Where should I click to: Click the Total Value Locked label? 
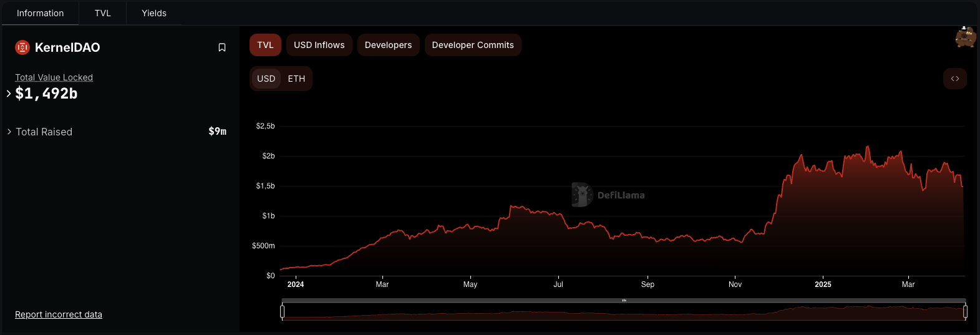pos(54,77)
